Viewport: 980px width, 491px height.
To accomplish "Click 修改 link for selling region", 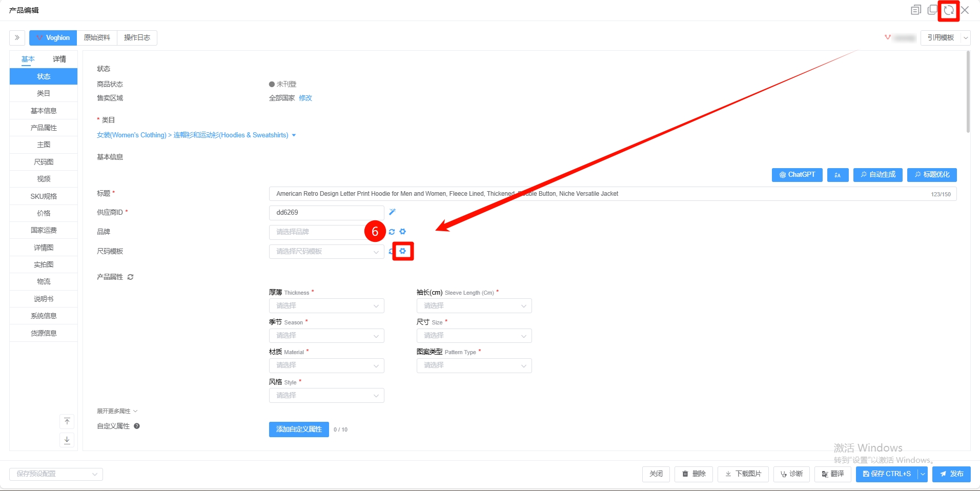I will pyautogui.click(x=305, y=98).
